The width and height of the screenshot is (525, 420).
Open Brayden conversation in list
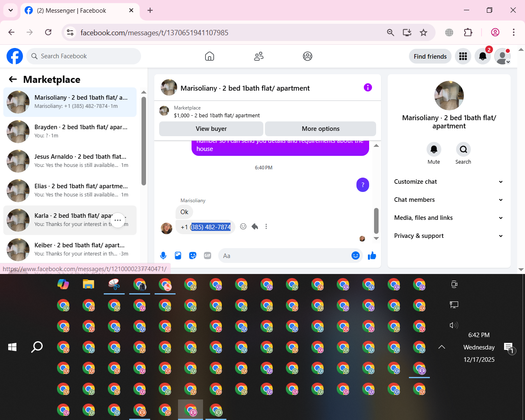click(x=70, y=132)
